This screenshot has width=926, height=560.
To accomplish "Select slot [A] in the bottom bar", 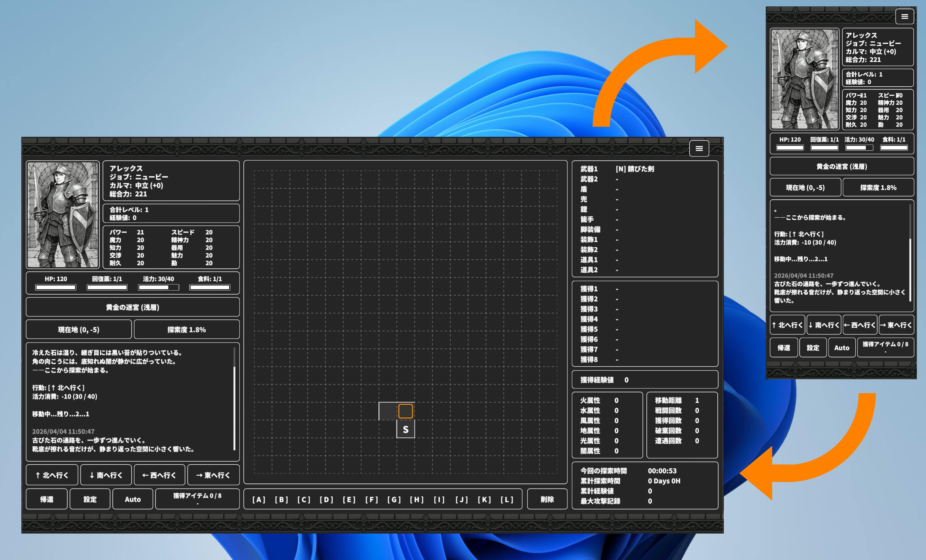I will (259, 499).
